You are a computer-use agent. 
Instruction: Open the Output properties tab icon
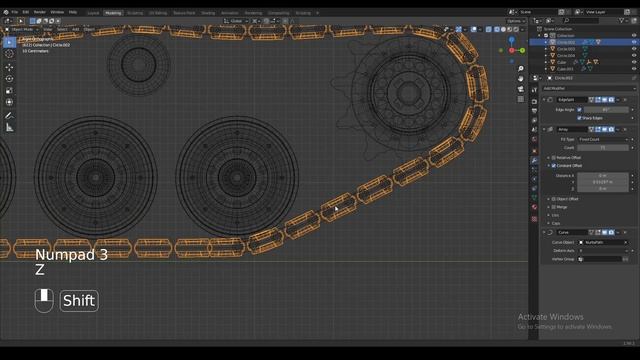(x=534, y=111)
